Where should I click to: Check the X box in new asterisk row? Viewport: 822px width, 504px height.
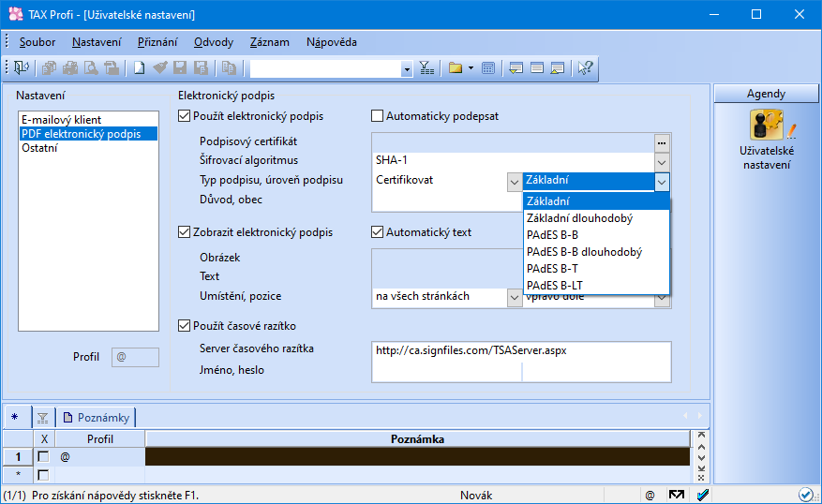tap(43, 475)
